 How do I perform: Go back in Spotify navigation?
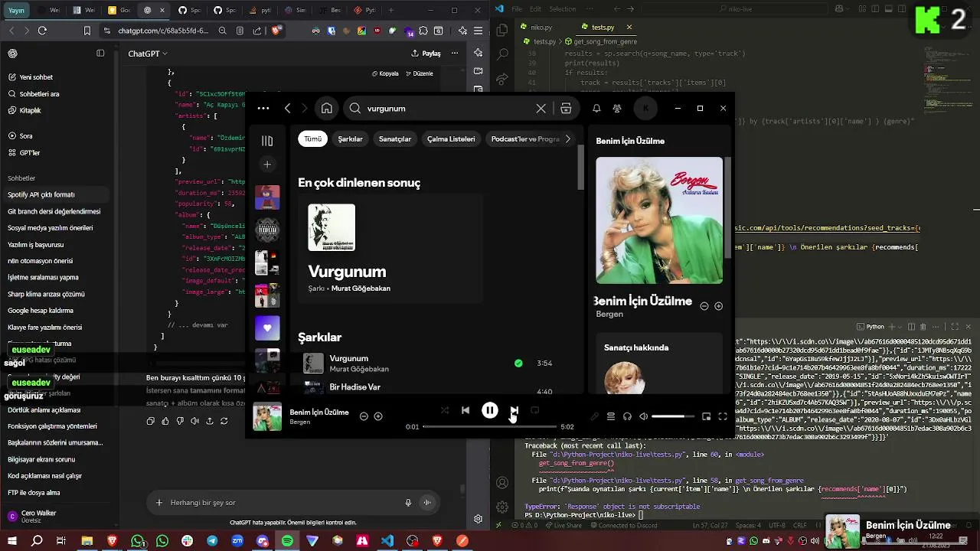288,109
